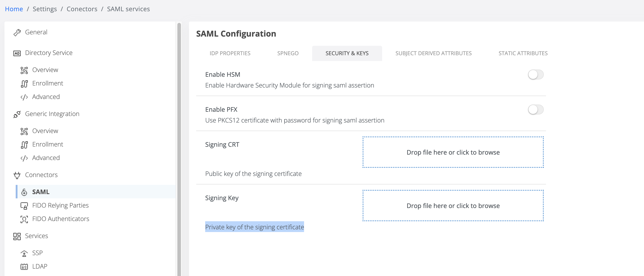This screenshot has height=276, width=644.
Task: Expand the Generic Integration section
Action: [x=52, y=114]
